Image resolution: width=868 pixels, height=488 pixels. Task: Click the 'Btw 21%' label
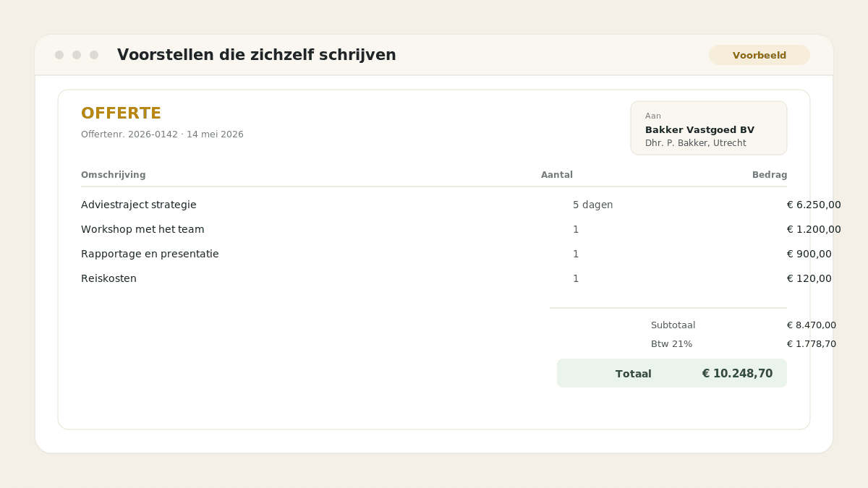671,344
